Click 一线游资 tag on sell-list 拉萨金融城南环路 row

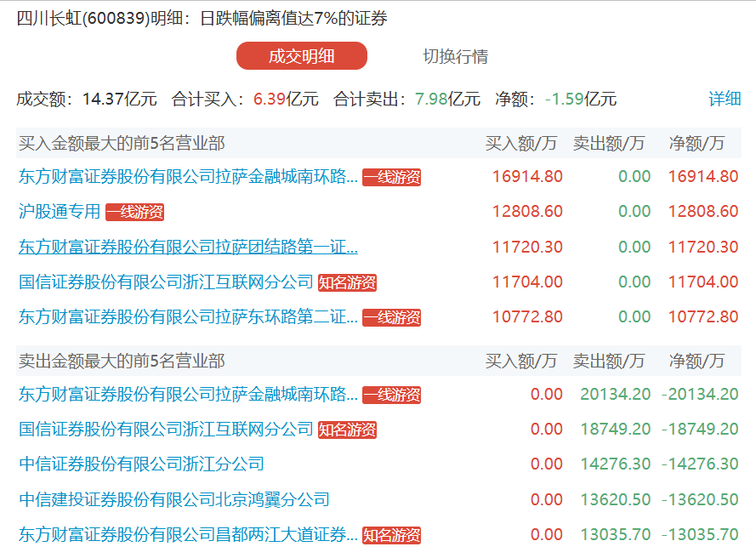(391, 395)
